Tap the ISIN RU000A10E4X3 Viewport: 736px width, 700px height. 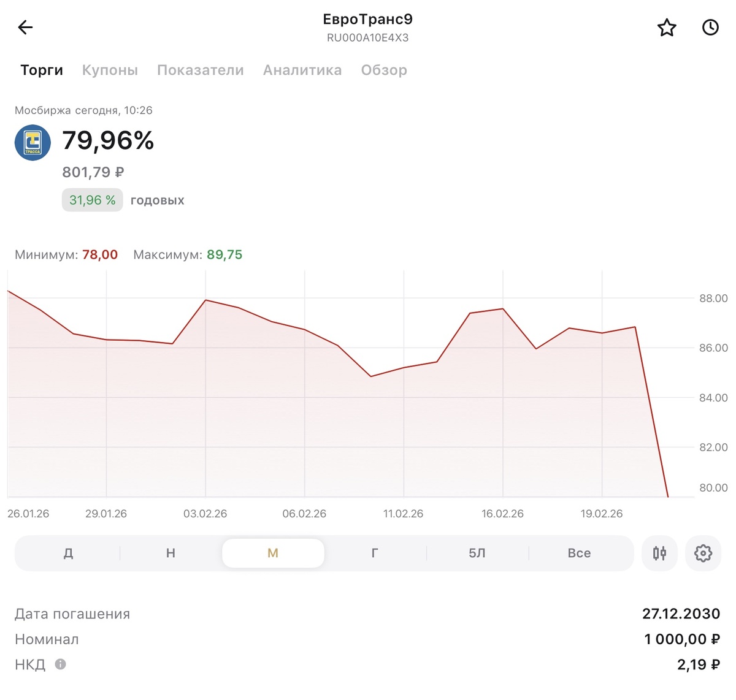pyautogui.click(x=367, y=38)
